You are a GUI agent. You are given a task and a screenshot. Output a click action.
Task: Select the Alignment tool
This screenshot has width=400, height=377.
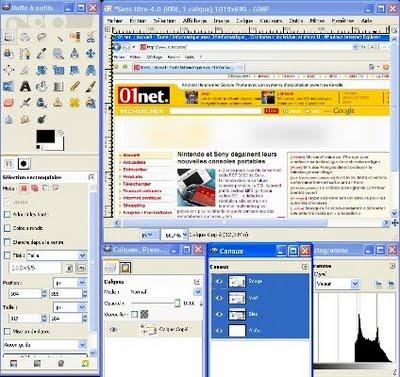(x=9, y=70)
